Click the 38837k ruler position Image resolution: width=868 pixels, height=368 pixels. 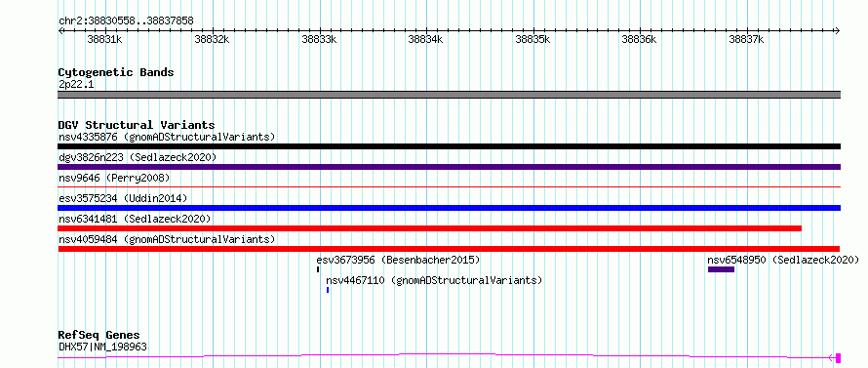(x=746, y=39)
